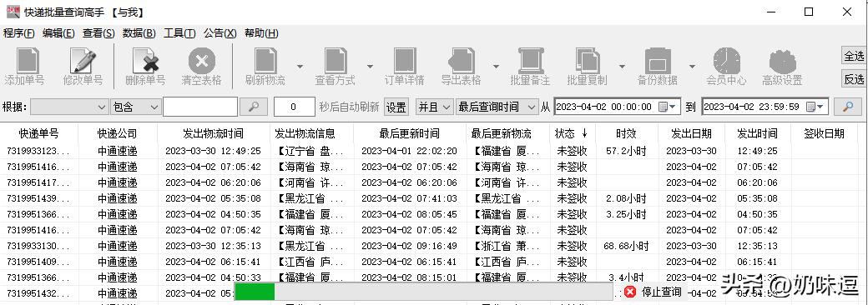The image size is (868, 305).
Task: Click the date range search magnifier button
Action: [847, 107]
